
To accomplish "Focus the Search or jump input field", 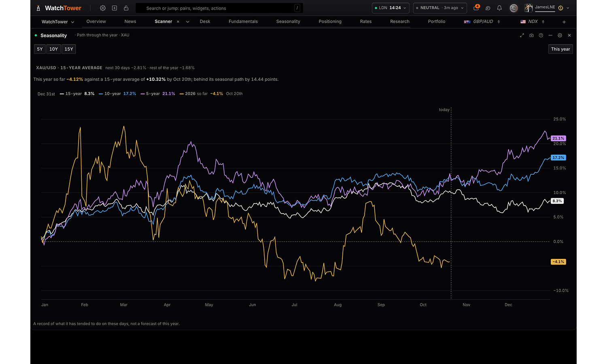I will [219, 8].
